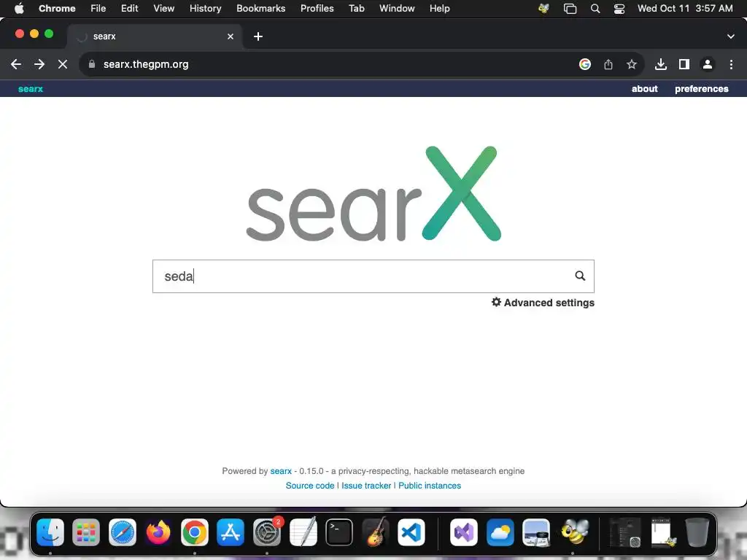Click the searx link in footer

(x=281, y=471)
